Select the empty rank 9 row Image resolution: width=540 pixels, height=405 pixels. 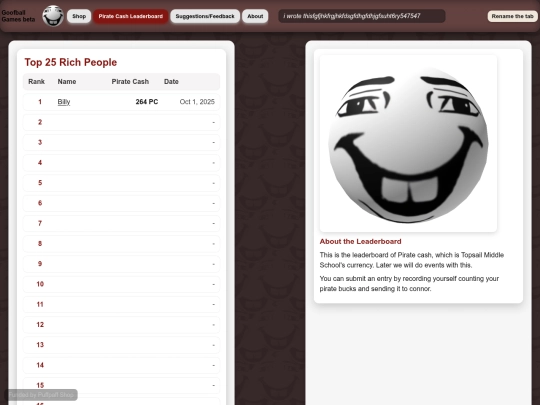[x=121, y=264]
